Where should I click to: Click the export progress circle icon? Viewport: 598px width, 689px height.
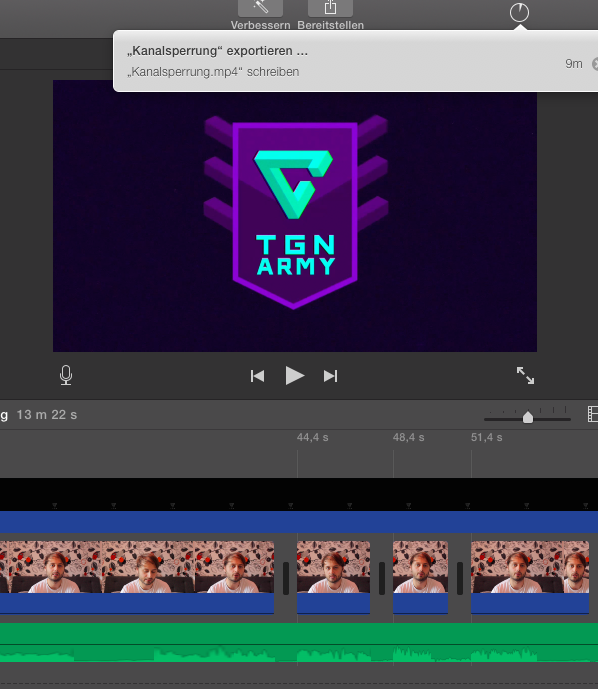[x=519, y=12]
